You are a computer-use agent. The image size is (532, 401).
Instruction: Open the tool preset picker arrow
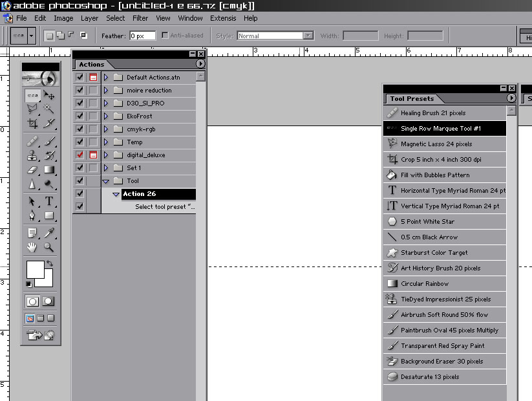(32, 36)
